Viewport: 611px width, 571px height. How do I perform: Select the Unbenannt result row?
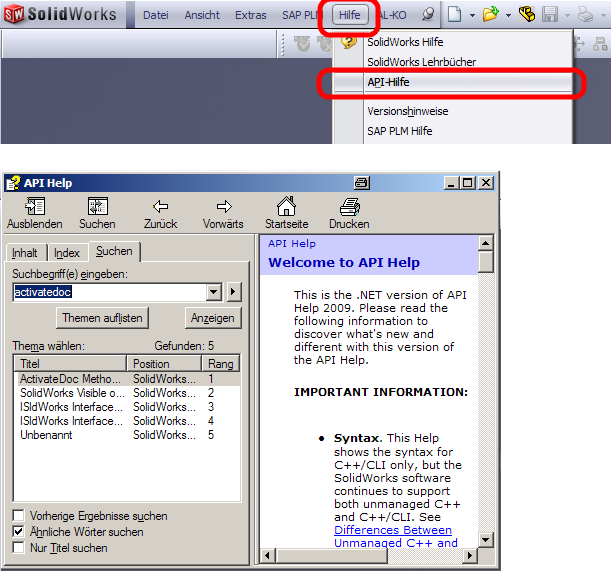click(x=127, y=435)
